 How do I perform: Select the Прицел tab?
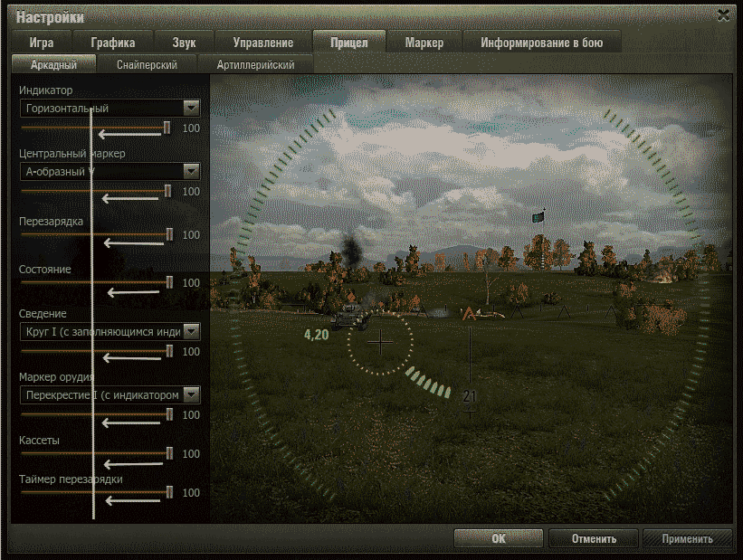pos(349,43)
